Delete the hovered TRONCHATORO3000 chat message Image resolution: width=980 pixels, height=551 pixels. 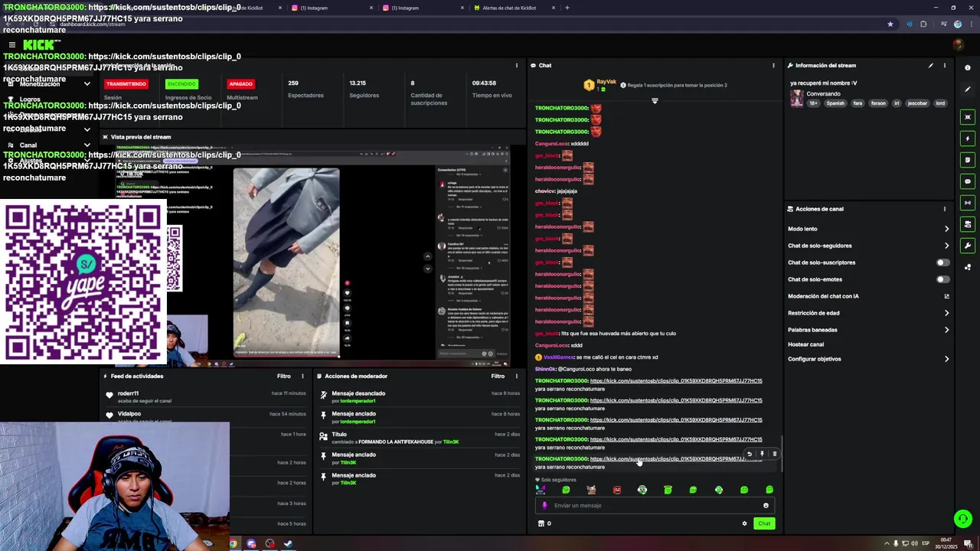(x=774, y=454)
